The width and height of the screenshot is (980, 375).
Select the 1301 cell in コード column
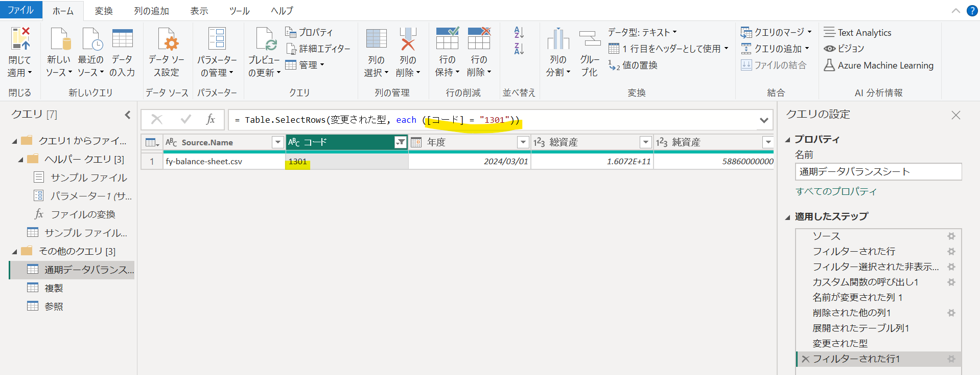coord(347,162)
